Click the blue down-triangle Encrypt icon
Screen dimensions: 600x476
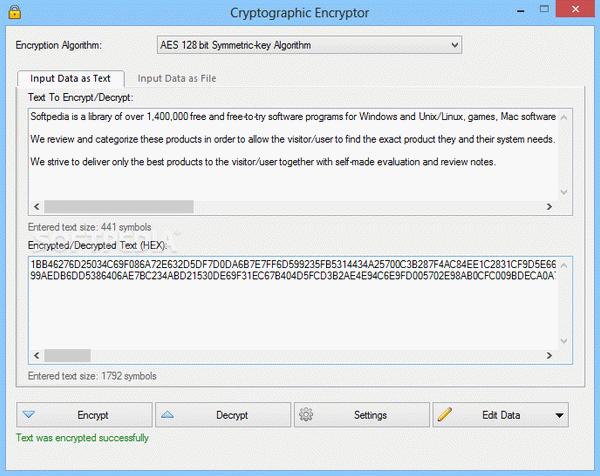(29, 414)
